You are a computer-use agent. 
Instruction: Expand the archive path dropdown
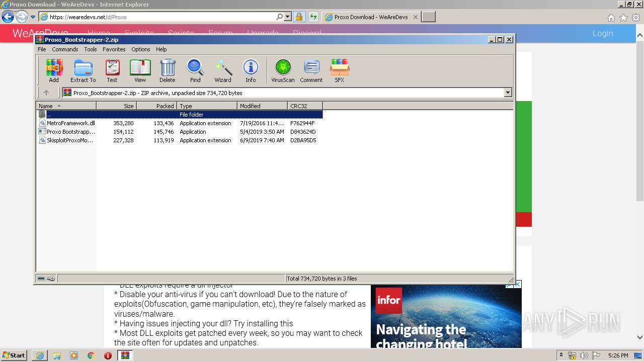click(508, 93)
